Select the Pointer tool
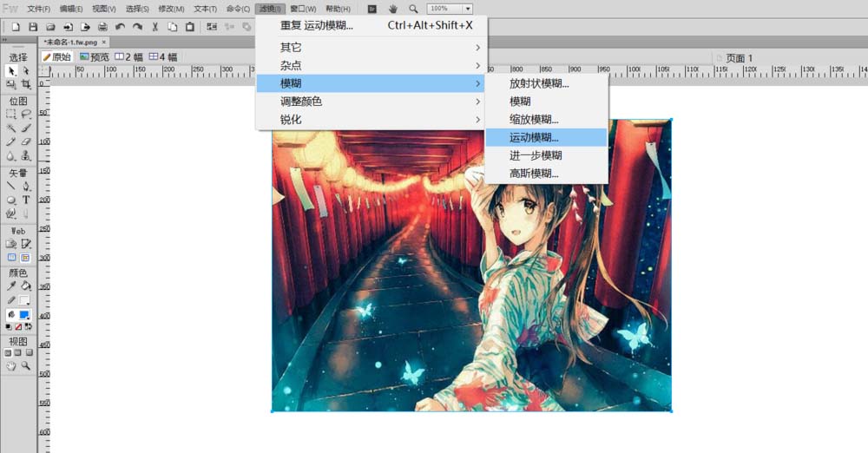Screen dimensions: 868x453 [11, 71]
